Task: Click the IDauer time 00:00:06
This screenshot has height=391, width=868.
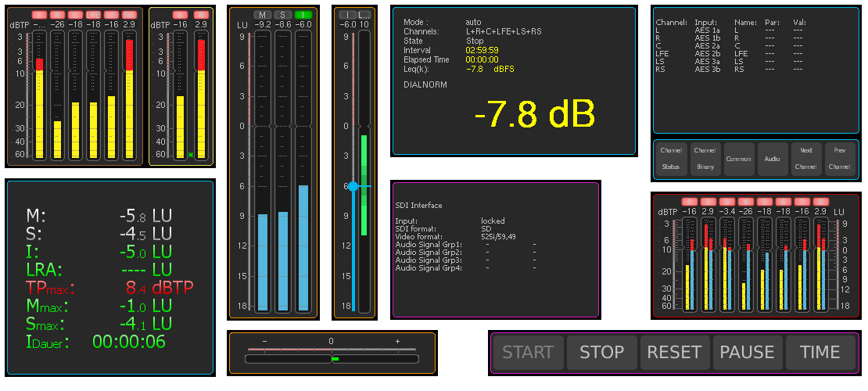Action: pos(129,342)
